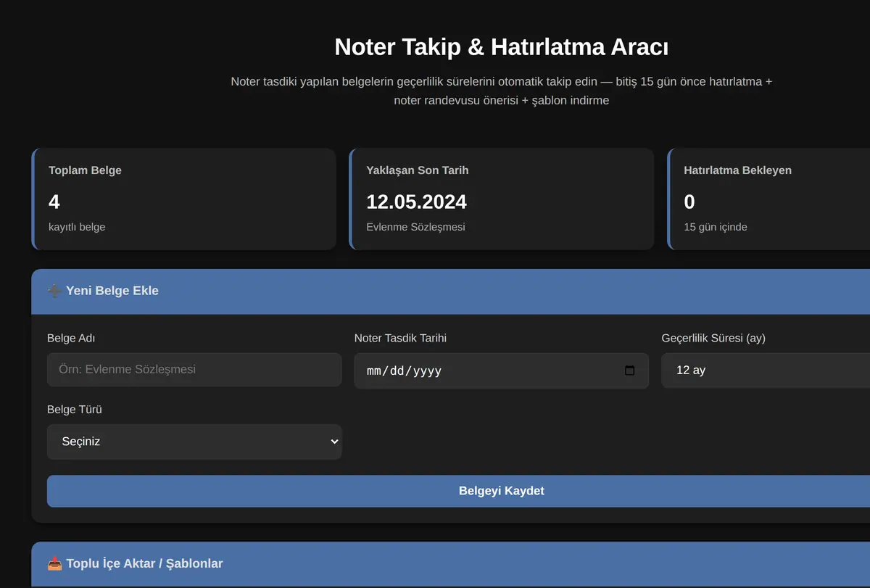Viewport: 870px width, 588px height.
Task: Click the Belge Adı label
Action: point(71,338)
